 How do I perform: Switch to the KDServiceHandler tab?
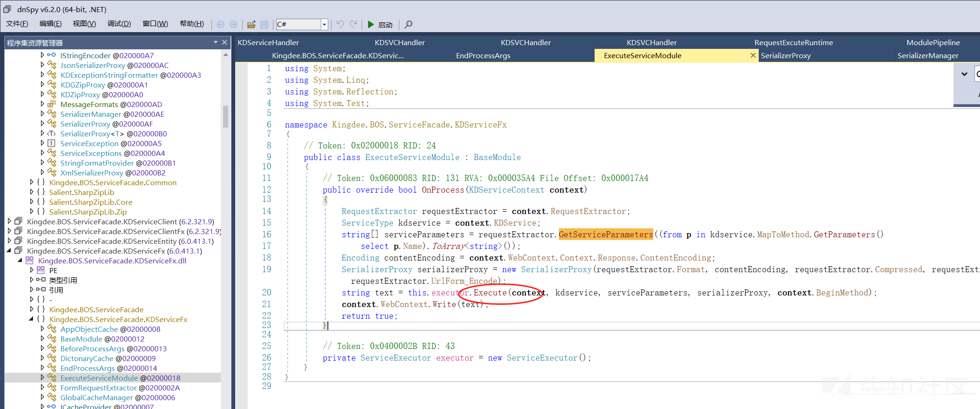click(268, 42)
